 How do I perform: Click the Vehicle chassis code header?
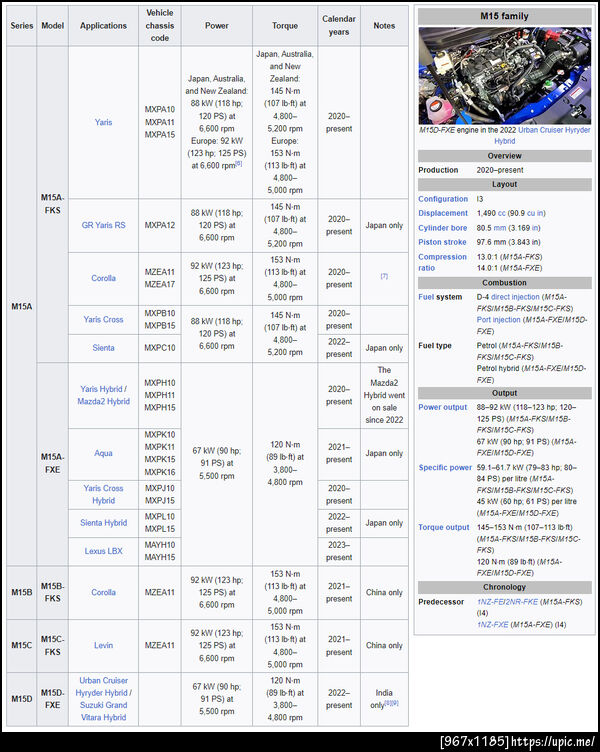[160, 26]
